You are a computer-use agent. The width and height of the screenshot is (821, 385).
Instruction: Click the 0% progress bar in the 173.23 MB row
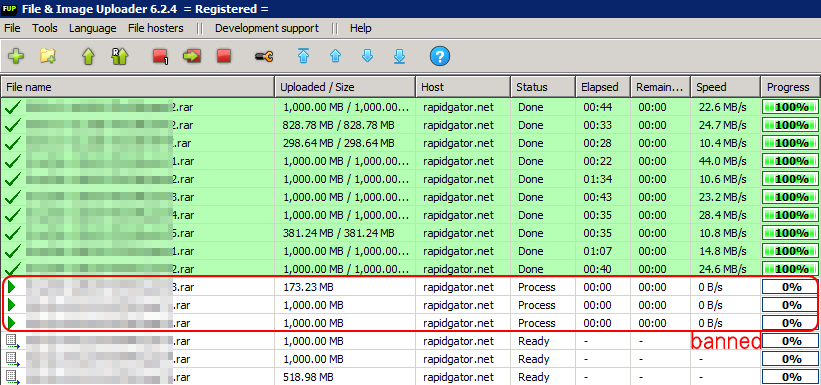(791, 287)
